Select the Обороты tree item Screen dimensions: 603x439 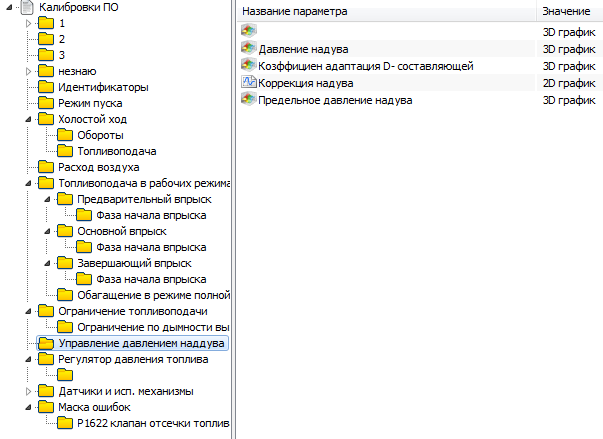[100, 135]
